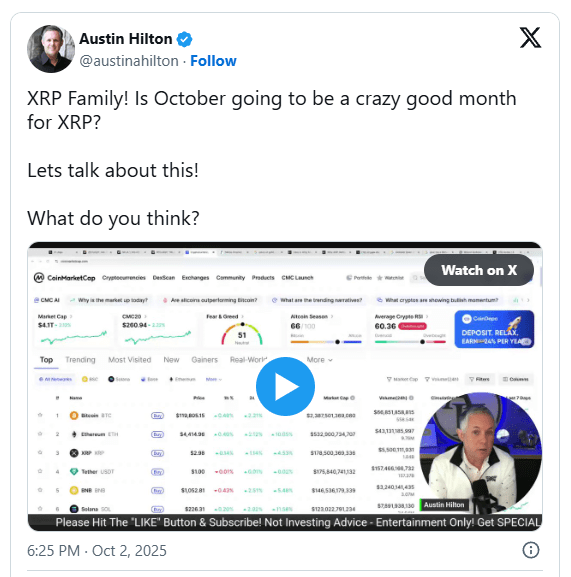Play the embedded video
Viewport: 571px width, 577px height.
[285, 386]
